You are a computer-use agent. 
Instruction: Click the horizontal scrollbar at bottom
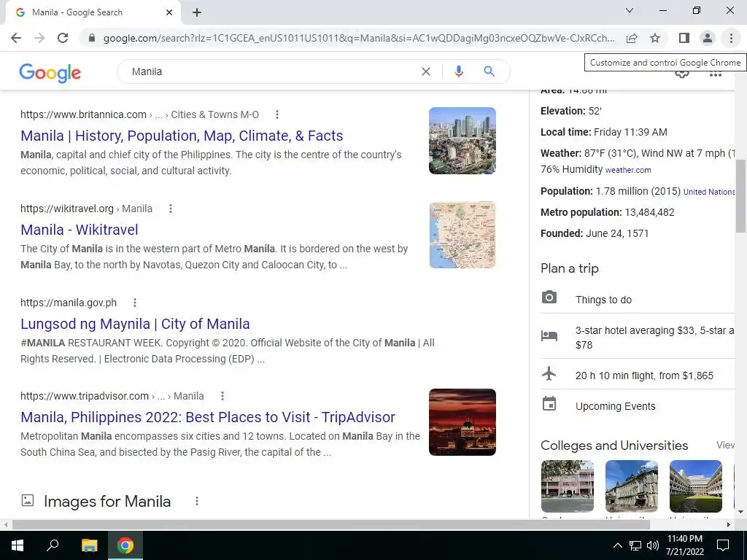[x=330, y=524]
